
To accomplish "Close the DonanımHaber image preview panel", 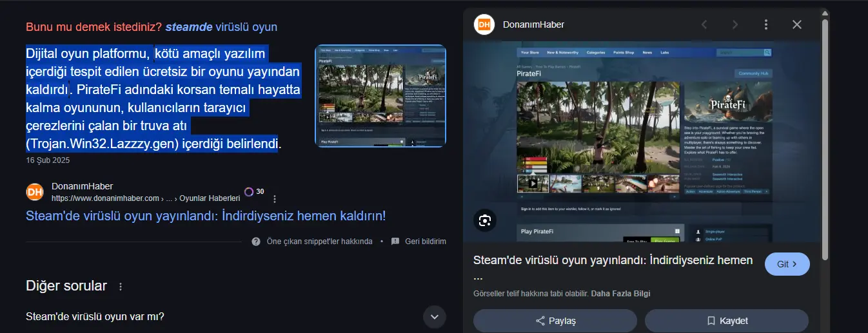I will (797, 24).
